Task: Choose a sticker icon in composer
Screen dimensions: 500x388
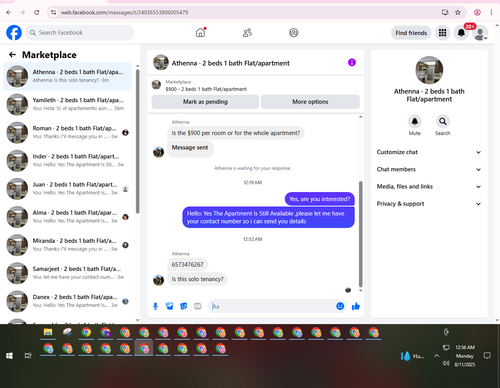Action: click(184, 306)
